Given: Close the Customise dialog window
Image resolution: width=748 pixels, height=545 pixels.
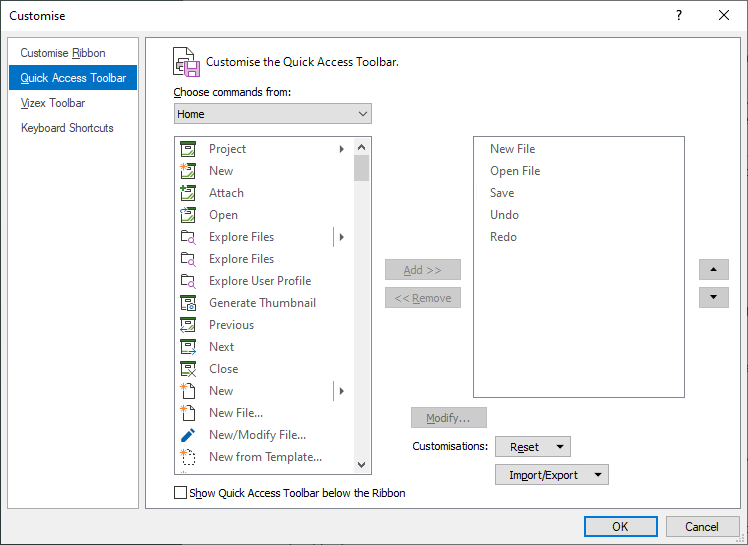Looking at the screenshot, I should tap(724, 15).
